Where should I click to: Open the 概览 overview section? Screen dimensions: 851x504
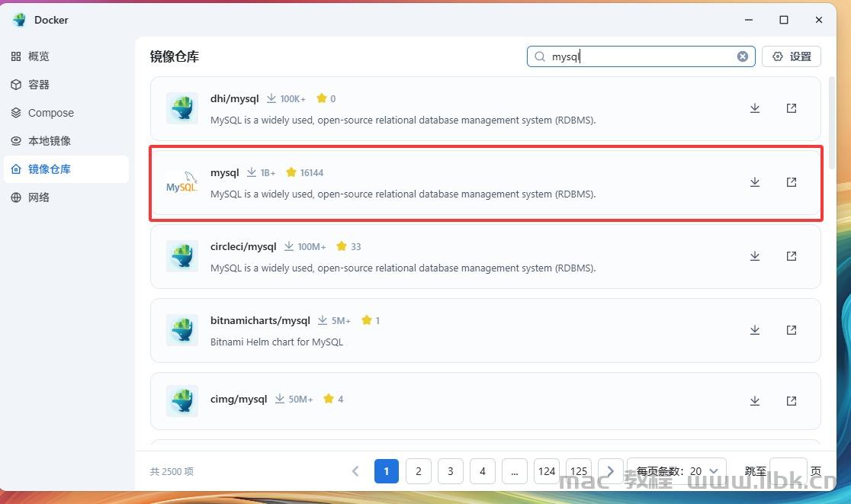(x=66, y=56)
